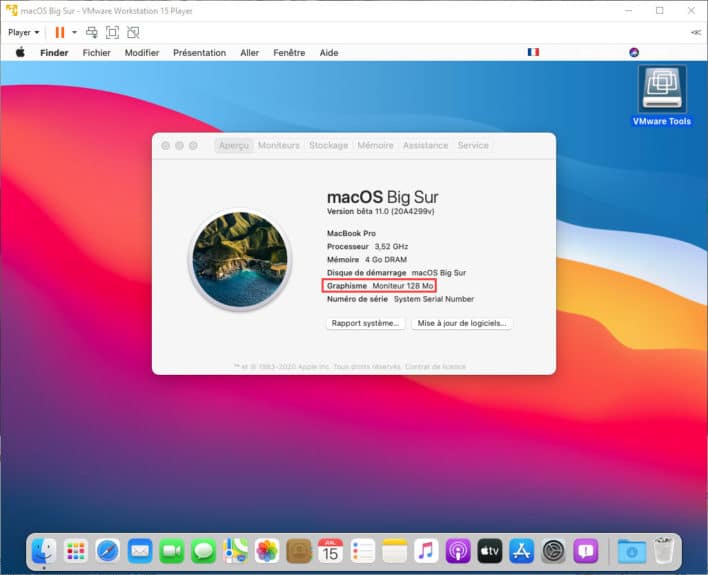This screenshot has height=575, width=708.
Task: Open the App Store from the Dock
Action: (x=522, y=551)
